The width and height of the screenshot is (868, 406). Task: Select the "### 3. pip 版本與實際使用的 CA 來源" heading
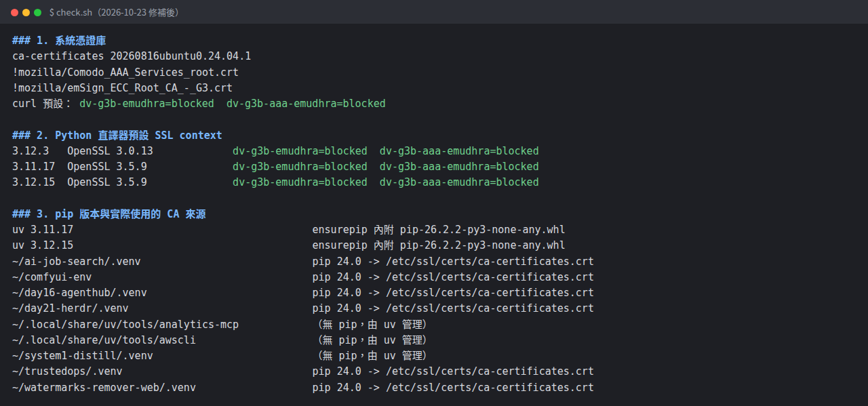click(x=109, y=214)
